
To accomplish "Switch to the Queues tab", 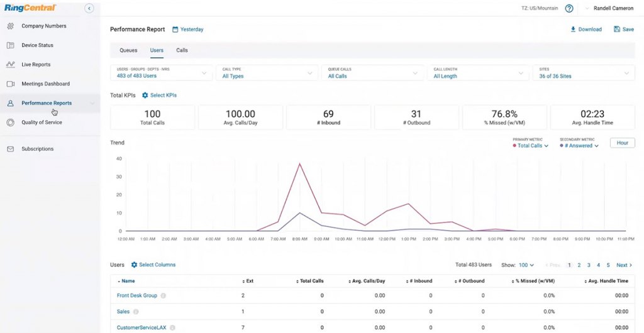I will [128, 50].
